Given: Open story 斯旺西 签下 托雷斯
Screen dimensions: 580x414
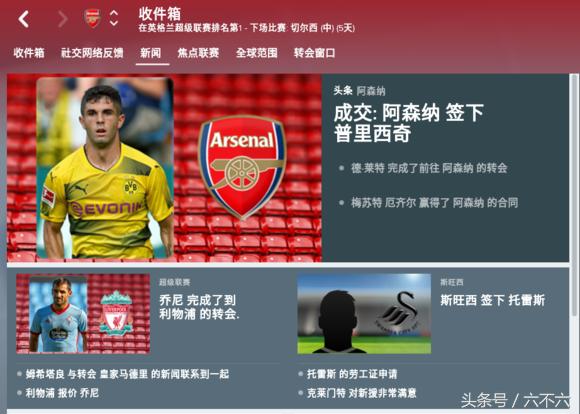Looking at the screenshot, I should tap(493, 300).
